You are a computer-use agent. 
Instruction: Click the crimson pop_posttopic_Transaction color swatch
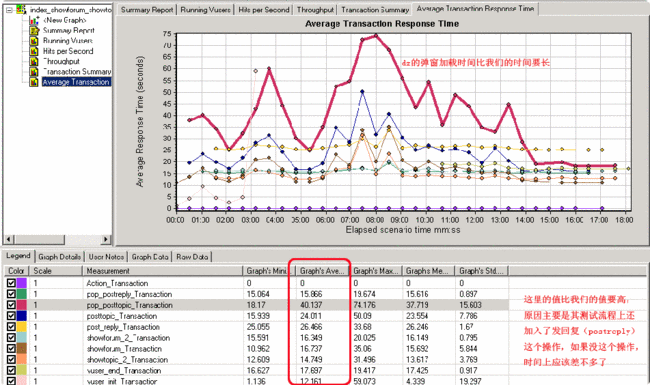point(22,305)
